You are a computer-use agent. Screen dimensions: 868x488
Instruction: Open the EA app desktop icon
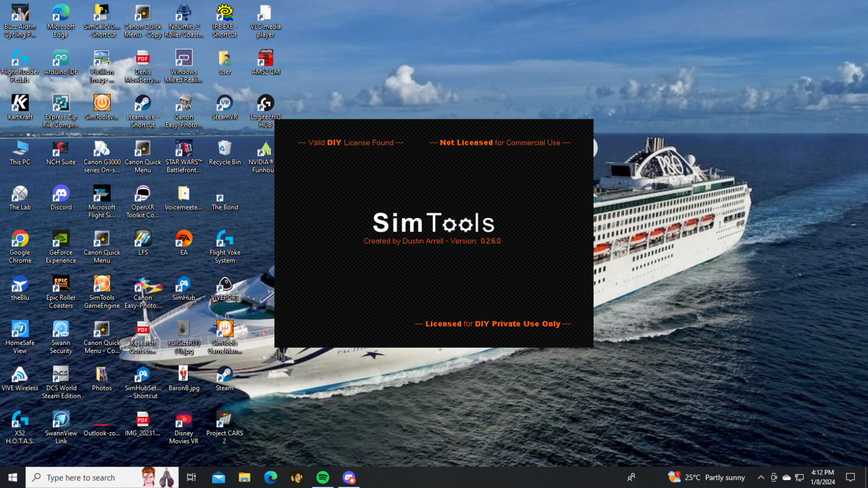(x=184, y=242)
